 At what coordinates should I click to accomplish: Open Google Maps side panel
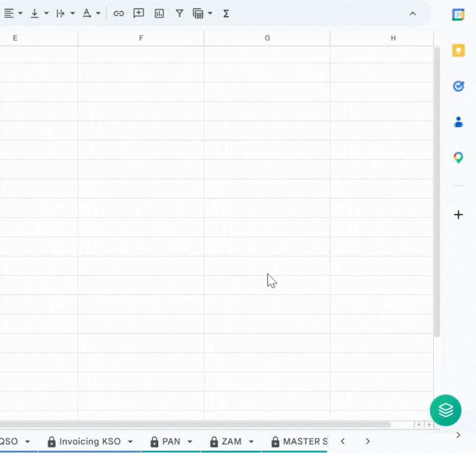[458, 157]
